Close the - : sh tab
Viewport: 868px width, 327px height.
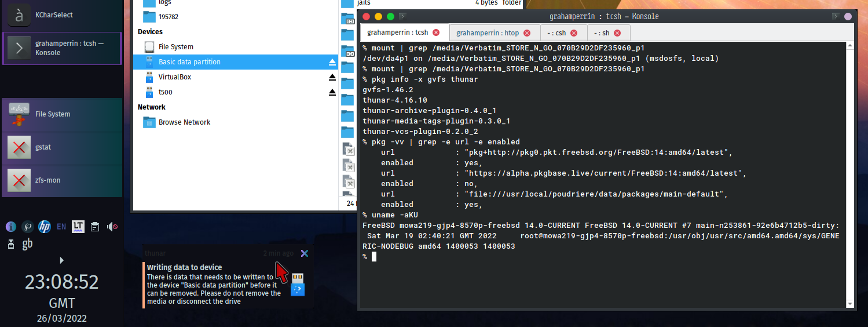617,33
